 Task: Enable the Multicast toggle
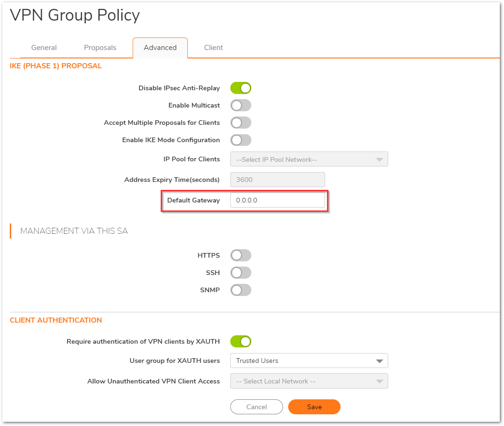241,105
